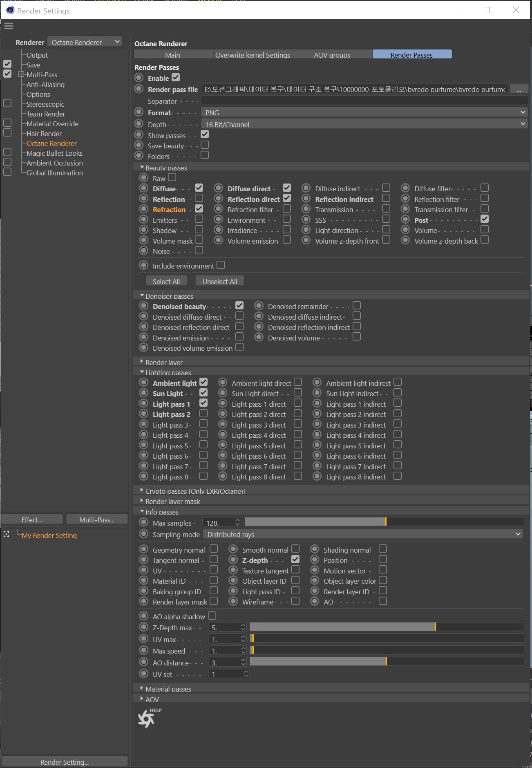Click the animation dot beside Z-Depth max

(143, 627)
